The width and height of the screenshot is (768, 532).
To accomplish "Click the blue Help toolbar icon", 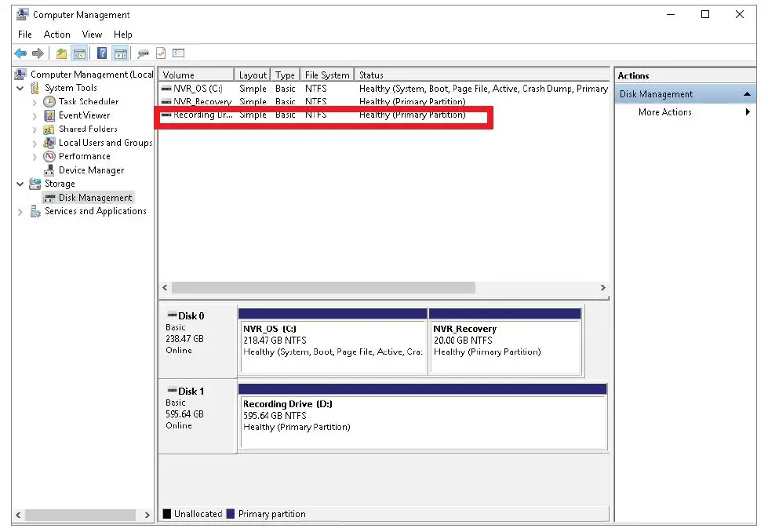I will [x=102, y=53].
